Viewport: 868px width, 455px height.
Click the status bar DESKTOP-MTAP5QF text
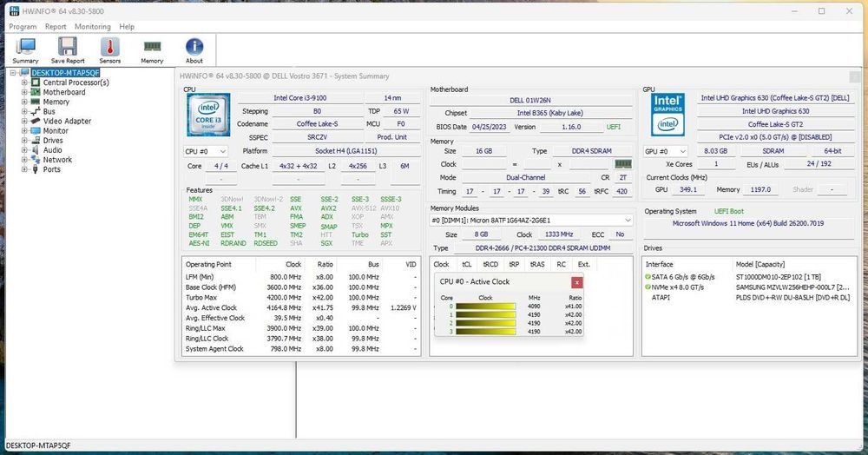click(38, 445)
